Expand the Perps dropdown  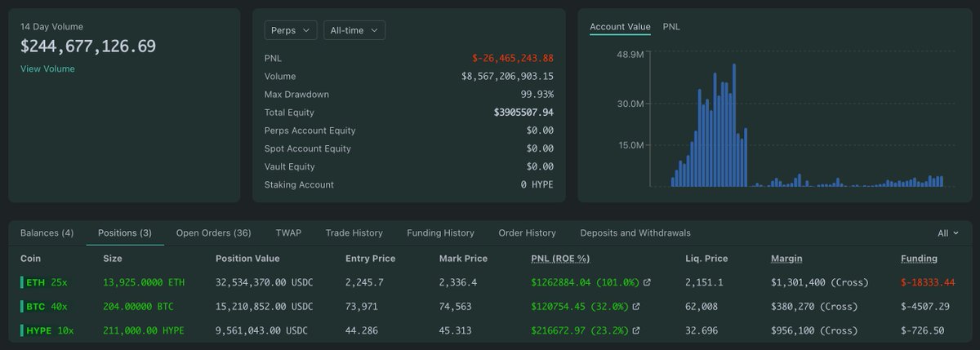point(290,30)
